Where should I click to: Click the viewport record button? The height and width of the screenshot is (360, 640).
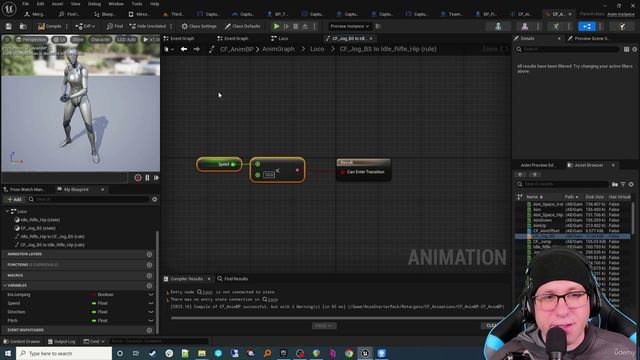(138, 178)
